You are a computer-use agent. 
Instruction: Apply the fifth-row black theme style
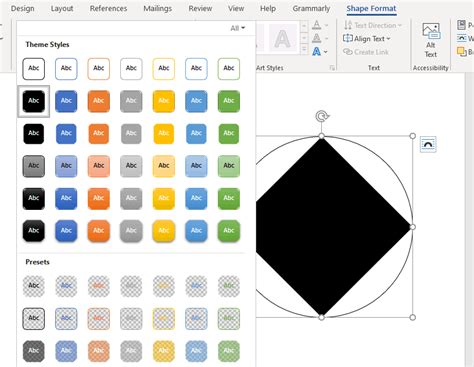[34, 199]
